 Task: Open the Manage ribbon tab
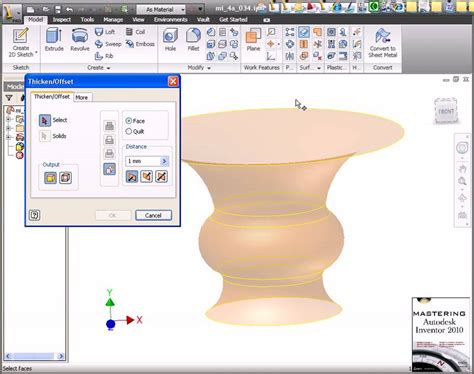[113, 20]
